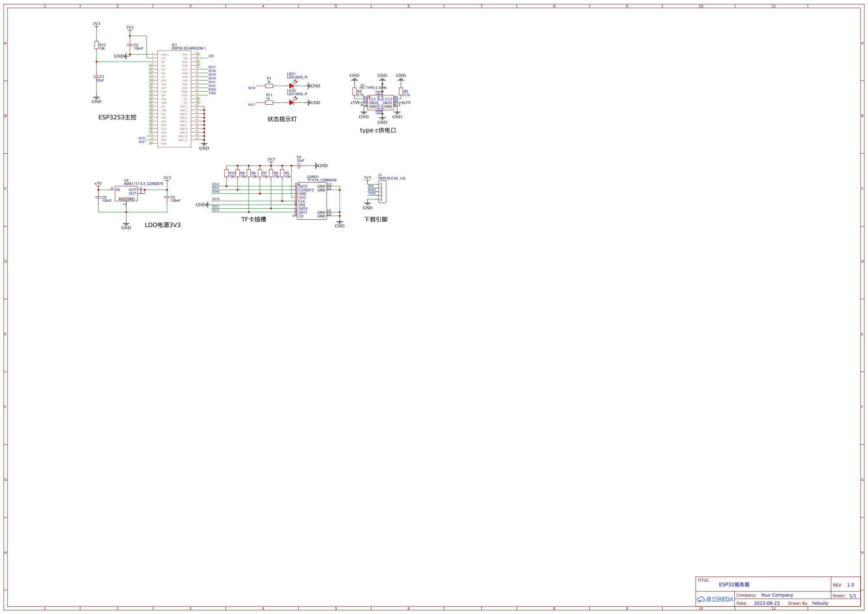Click the 'type c供电口' section caption
The image size is (868, 614).
coord(378,130)
